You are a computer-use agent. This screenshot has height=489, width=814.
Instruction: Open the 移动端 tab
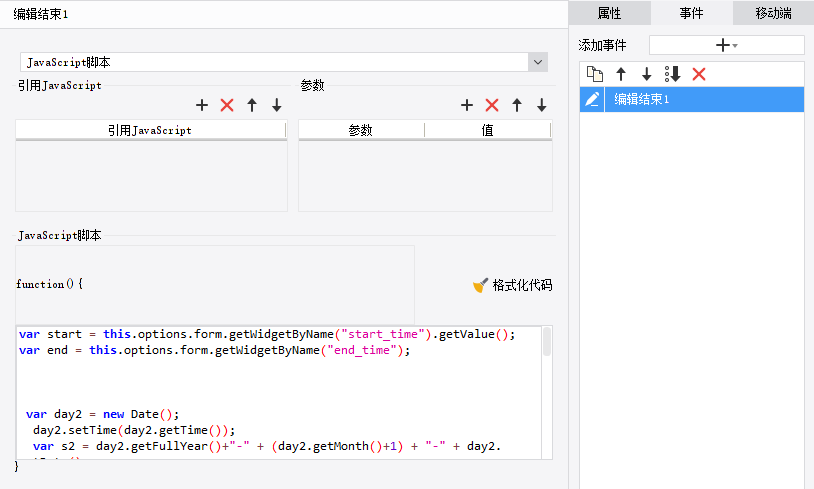pyautogui.click(x=773, y=13)
